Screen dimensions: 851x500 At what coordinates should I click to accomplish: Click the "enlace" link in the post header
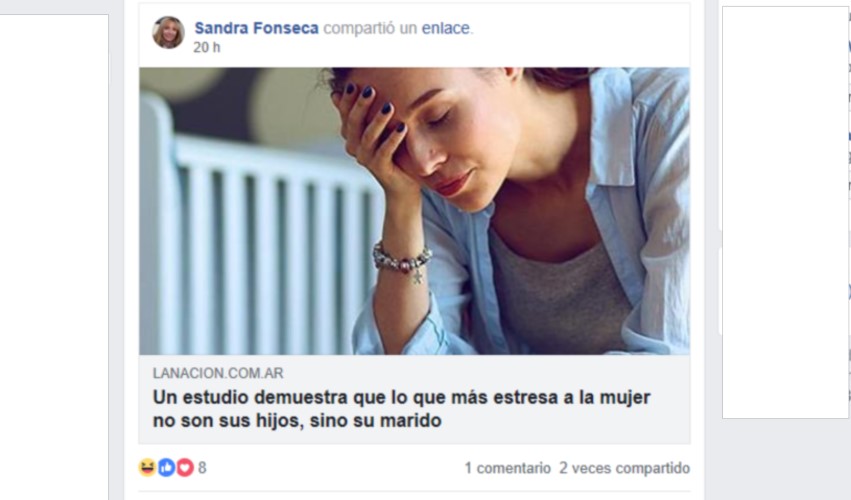pyautogui.click(x=446, y=28)
